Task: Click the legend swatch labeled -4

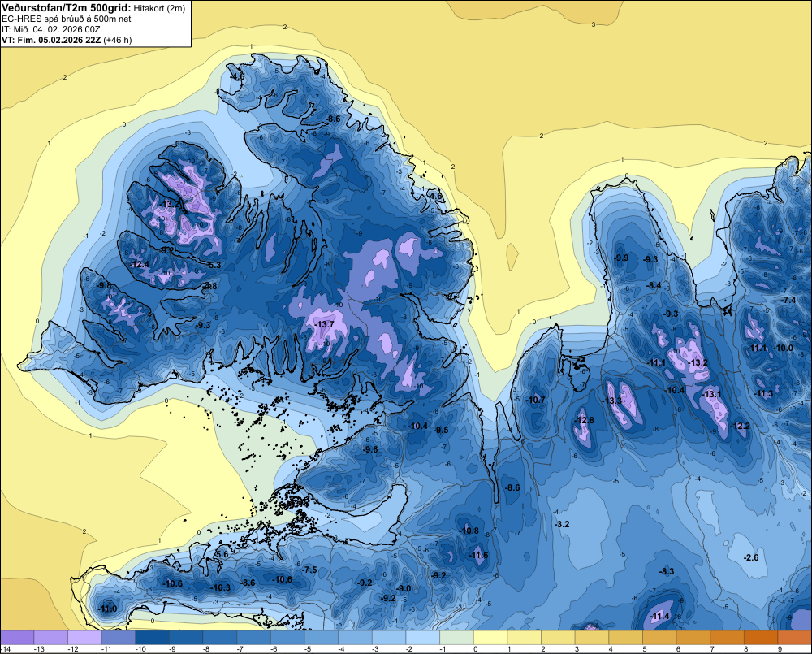Action: pyautogui.click(x=356, y=637)
